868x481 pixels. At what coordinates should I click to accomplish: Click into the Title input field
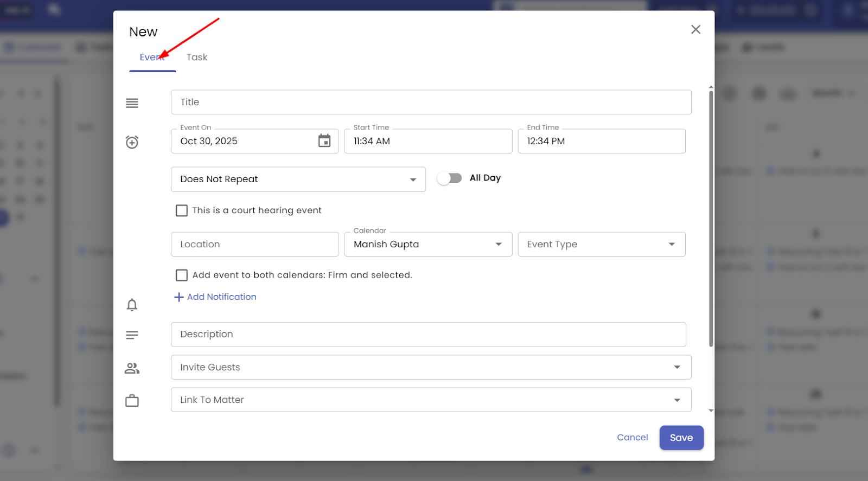(x=431, y=102)
